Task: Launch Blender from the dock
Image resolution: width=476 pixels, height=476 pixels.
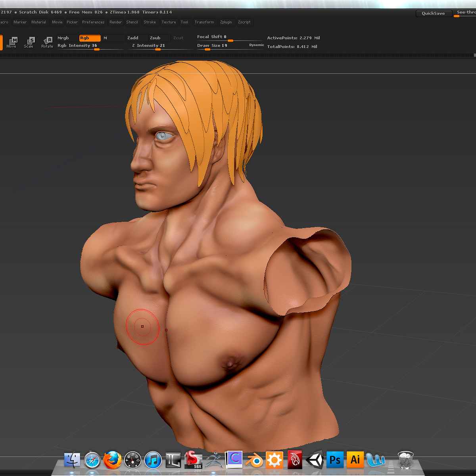Action: [254, 460]
